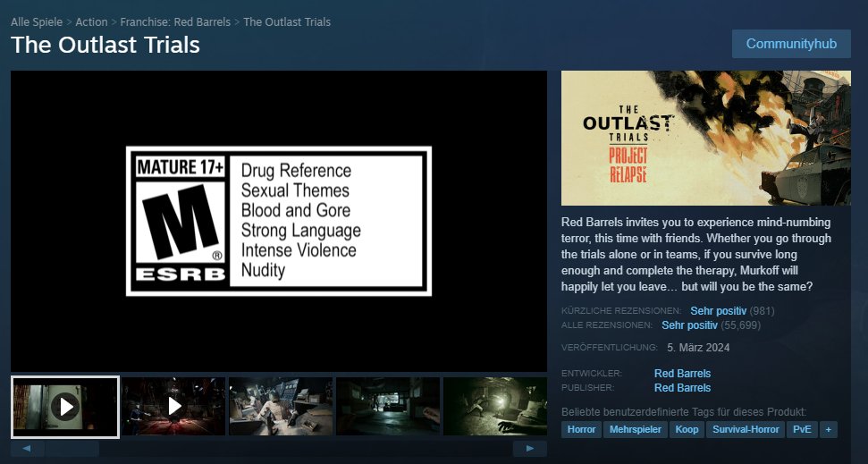Click the Project Relapse header image
The height and width of the screenshot is (464, 868).
(x=706, y=138)
